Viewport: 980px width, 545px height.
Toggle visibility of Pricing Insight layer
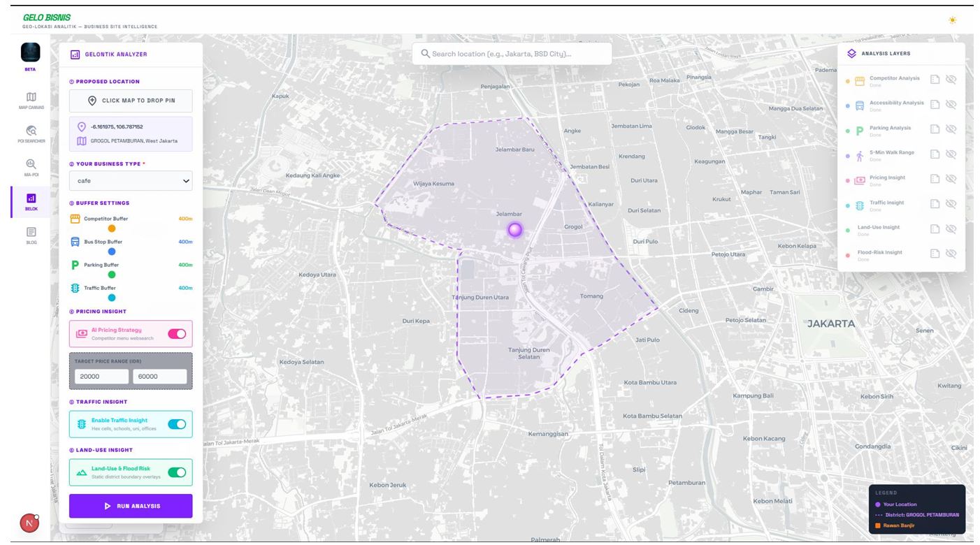[x=951, y=179]
